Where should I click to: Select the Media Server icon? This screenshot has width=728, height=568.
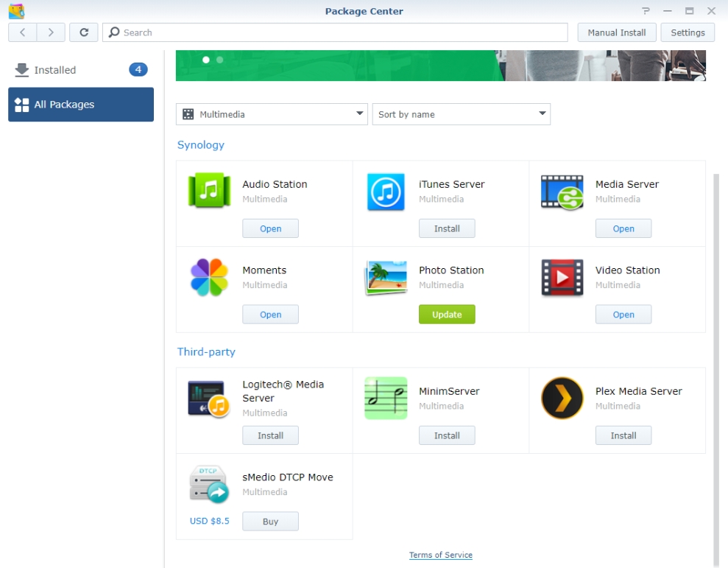pyautogui.click(x=562, y=192)
